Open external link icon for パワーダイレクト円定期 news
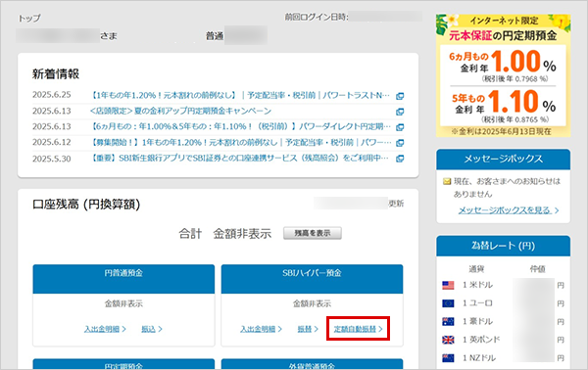This screenshot has height=370, width=588. pyautogui.click(x=400, y=127)
